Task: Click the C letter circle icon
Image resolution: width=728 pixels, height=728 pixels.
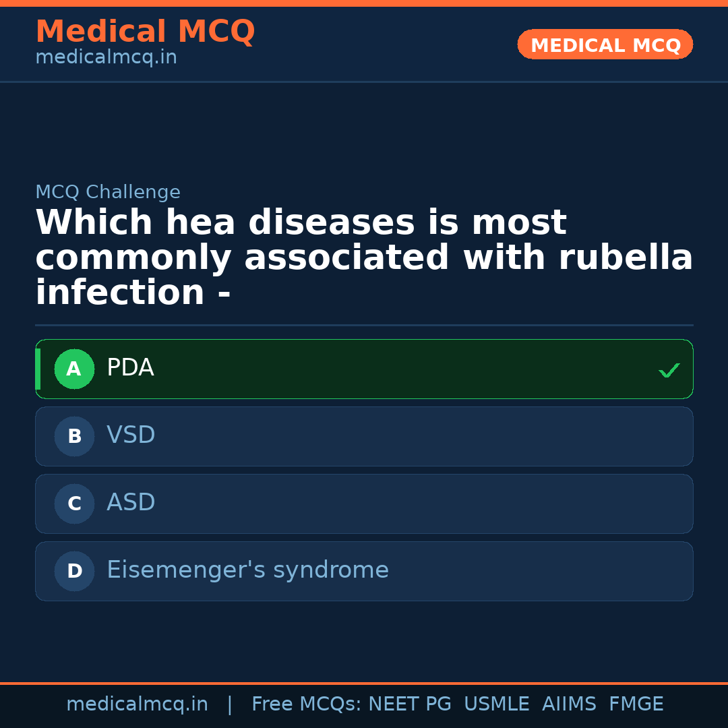Action: 74,504
